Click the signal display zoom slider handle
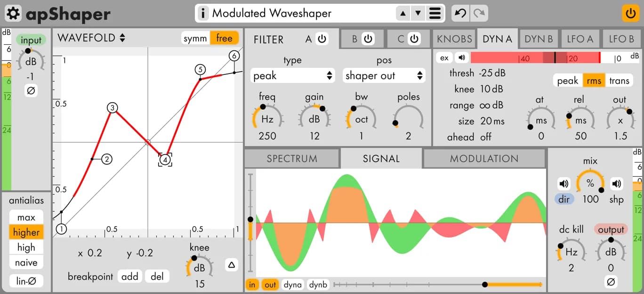Image resolution: width=644 pixels, height=294 pixels. point(484,285)
